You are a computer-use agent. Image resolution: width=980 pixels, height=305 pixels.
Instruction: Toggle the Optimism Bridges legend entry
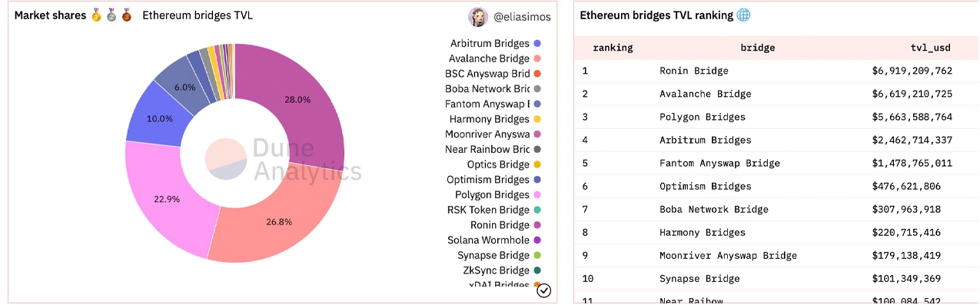pyautogui.click(x=494, y=180)
